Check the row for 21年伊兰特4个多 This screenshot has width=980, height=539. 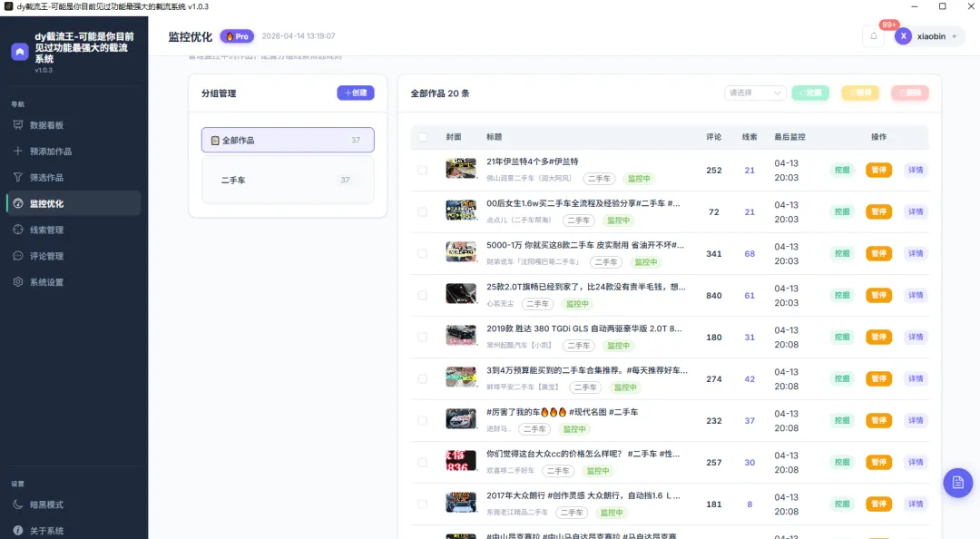(x=422, y=169)
